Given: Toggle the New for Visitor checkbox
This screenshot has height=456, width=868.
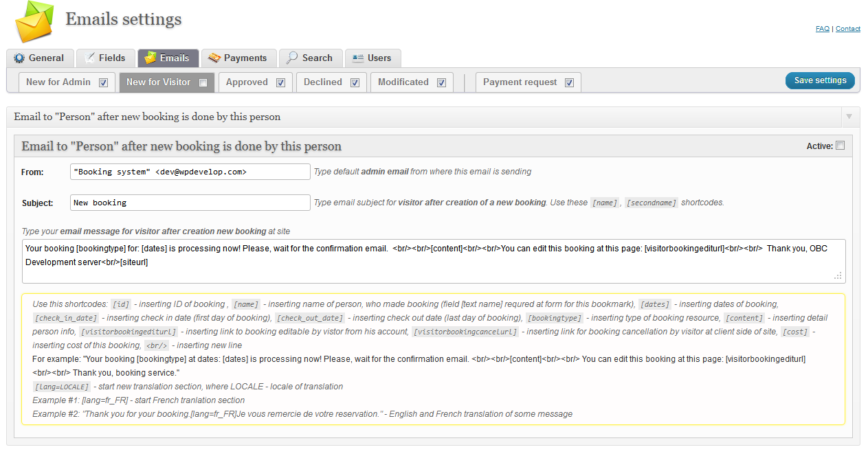Looking at the screenshot, I should (x=203, y=82).
